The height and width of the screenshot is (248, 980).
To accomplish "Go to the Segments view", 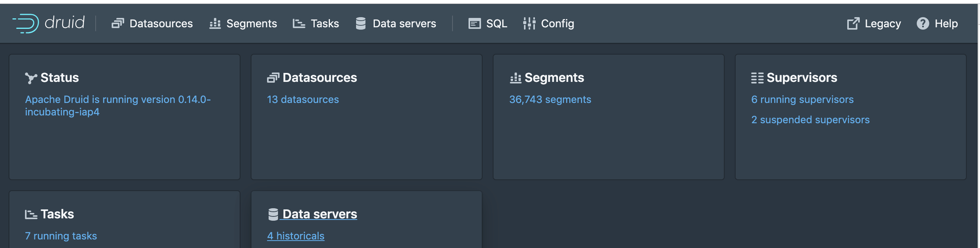I will click(243, 23).
